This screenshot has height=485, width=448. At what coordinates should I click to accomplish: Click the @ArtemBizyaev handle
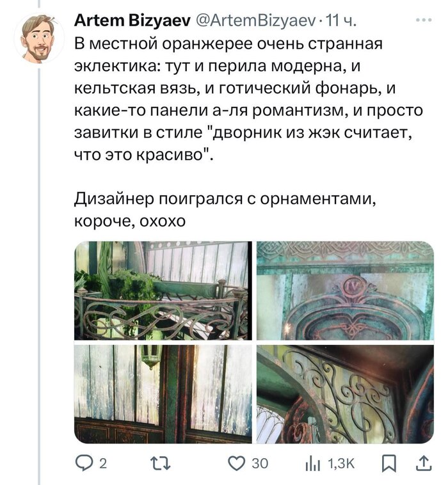(256, 21)
